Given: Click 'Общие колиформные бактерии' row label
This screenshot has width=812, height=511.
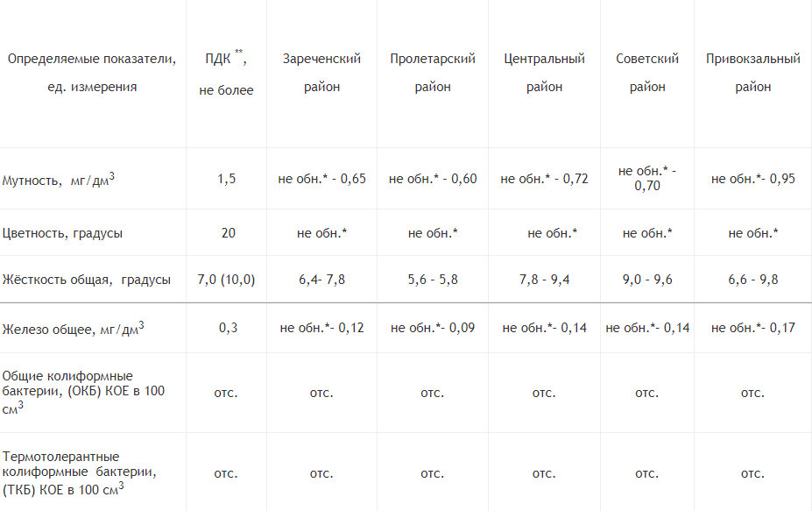Looking at the screenshot, I should pyautogui.click(x=83, y=393).
